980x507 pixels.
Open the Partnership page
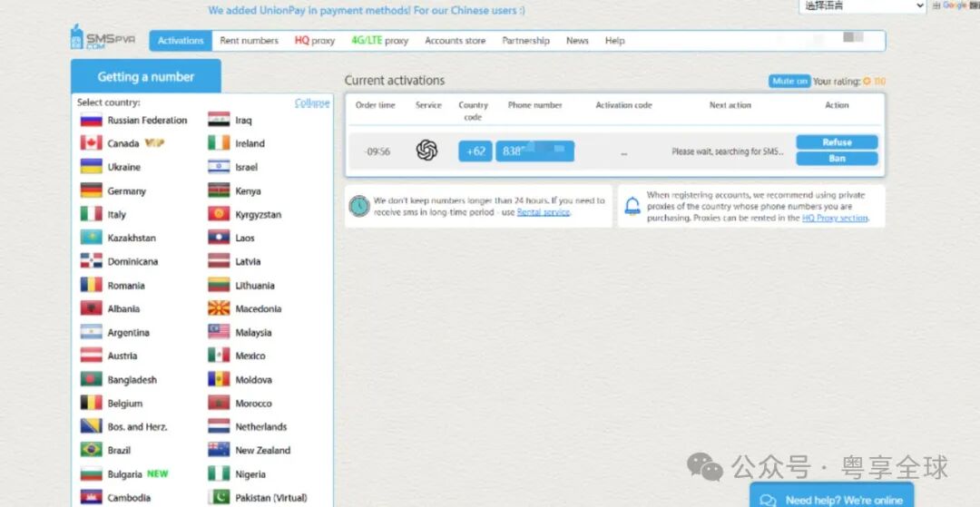525,41
